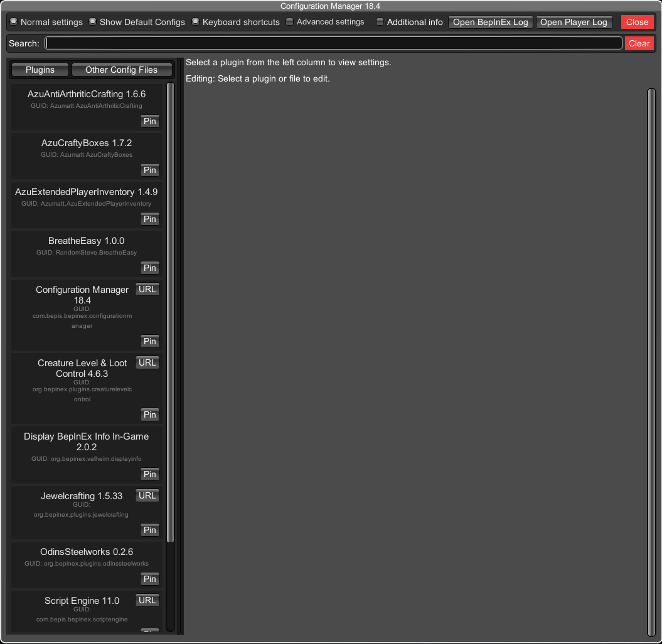The height and width of the screenshot is (644, 662).
Task: Pin Display BepInEx Info In-Game plugin
Action: [150, 474]
